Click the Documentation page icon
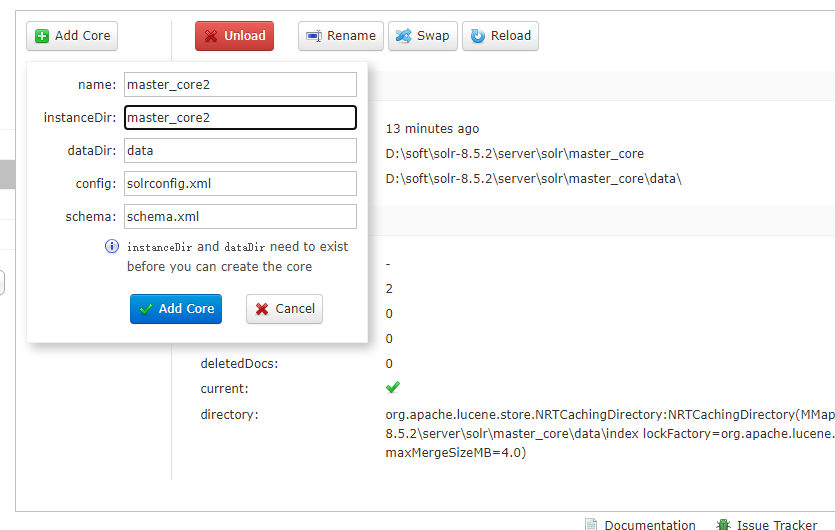This screenshot has height=530, width=835. 591,524
